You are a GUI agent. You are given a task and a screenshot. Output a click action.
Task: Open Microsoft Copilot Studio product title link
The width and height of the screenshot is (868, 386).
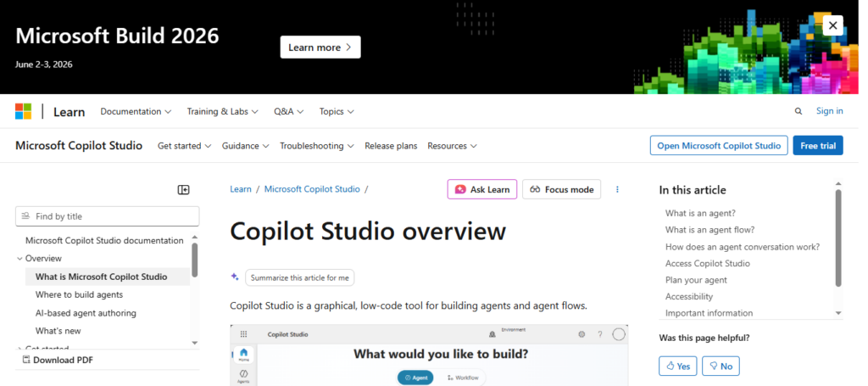pos(79,146)
